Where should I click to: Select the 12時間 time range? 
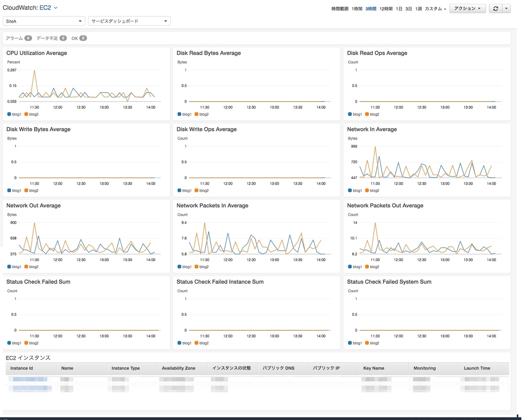point(386,9)
